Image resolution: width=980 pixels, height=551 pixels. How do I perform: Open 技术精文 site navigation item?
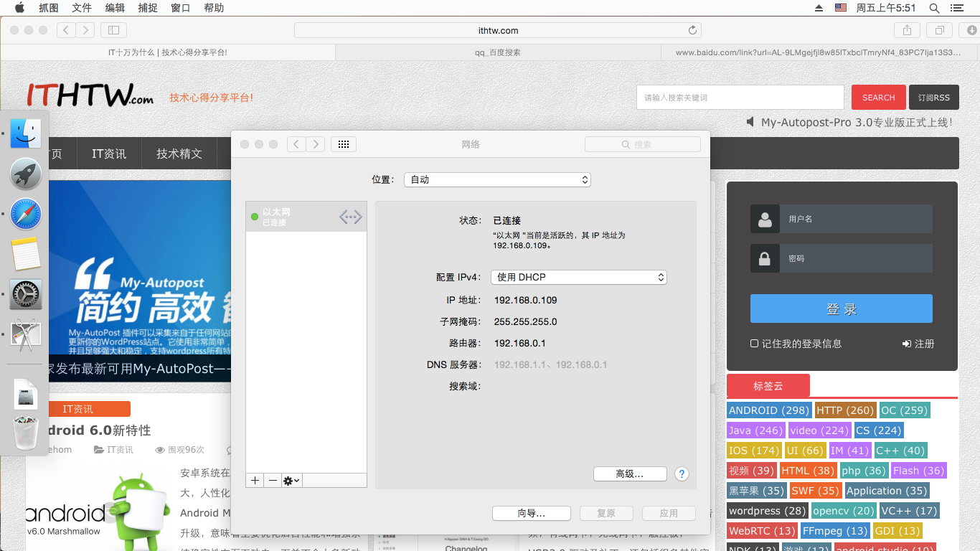click(x=179, y=154)
